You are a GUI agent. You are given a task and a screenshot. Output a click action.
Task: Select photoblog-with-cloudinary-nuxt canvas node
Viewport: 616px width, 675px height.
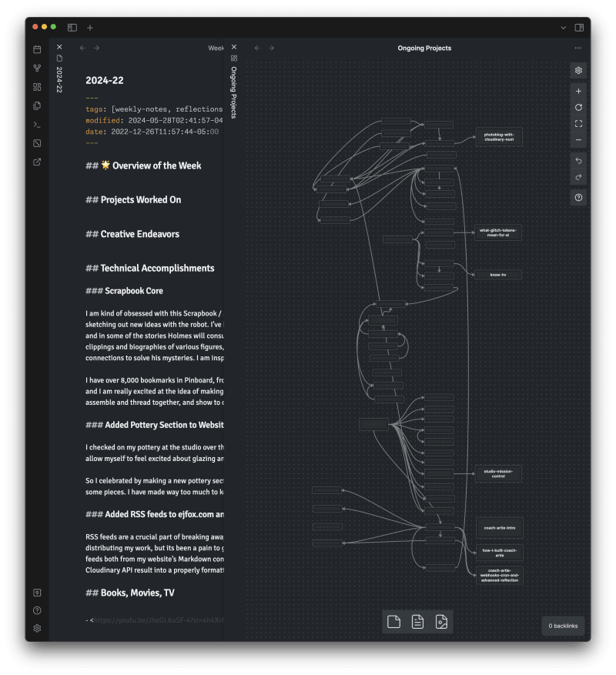499,137
